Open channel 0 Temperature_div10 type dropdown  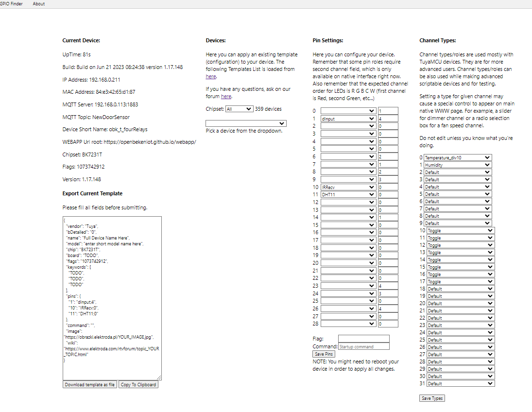pos(458,157)
